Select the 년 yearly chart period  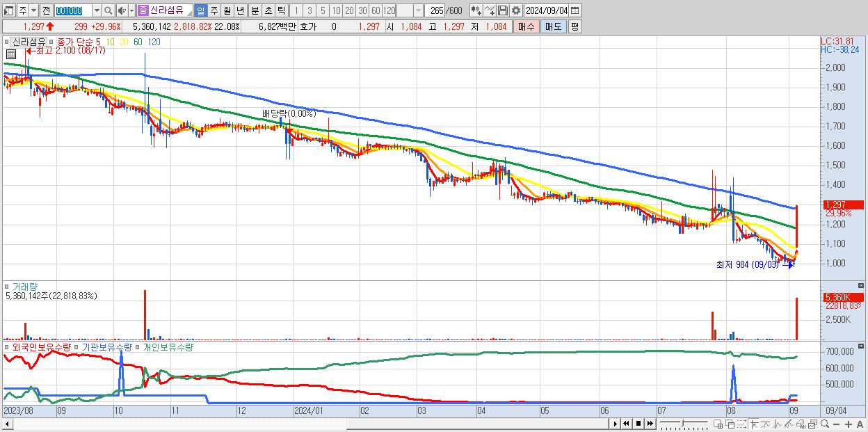240,11
